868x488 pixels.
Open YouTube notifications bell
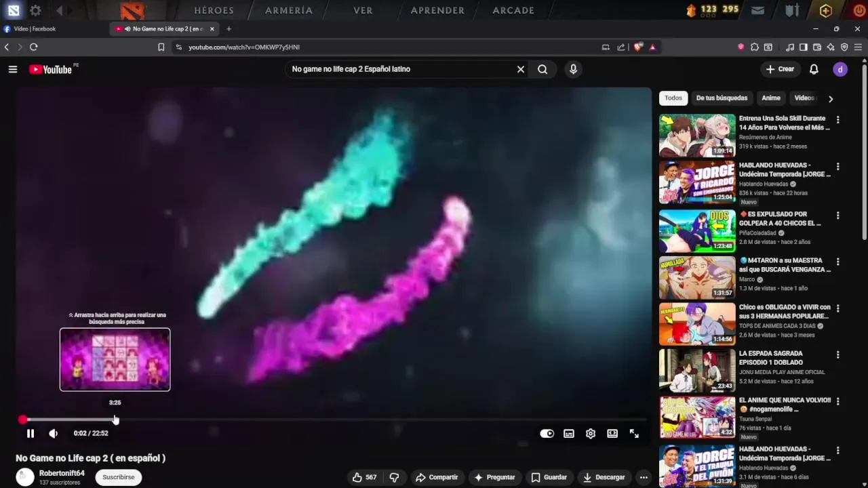[x=814, y=69]
